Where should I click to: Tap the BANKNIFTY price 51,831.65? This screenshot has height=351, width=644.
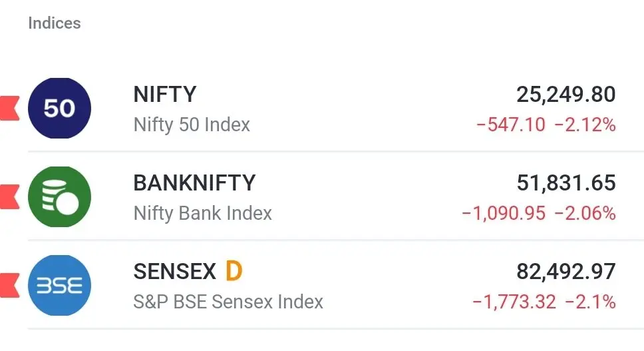click(x=566, y=183)
